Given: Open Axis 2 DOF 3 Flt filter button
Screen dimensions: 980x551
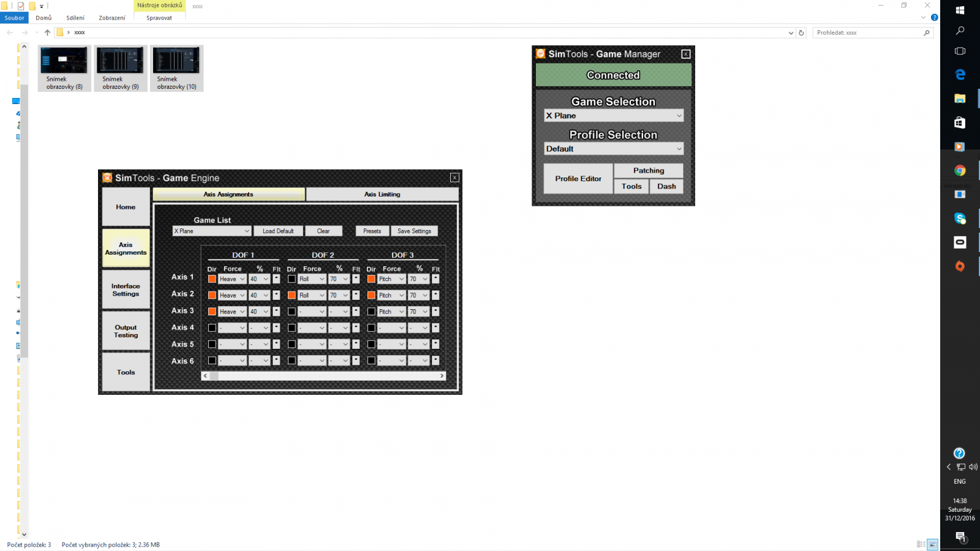Looking at the screenshot, I should tap(435, 295).
